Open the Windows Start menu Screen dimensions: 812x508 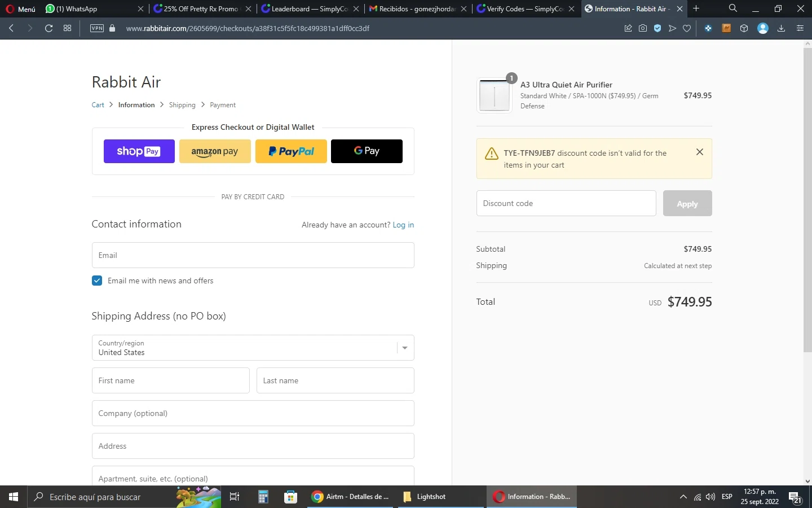point(14,497)
